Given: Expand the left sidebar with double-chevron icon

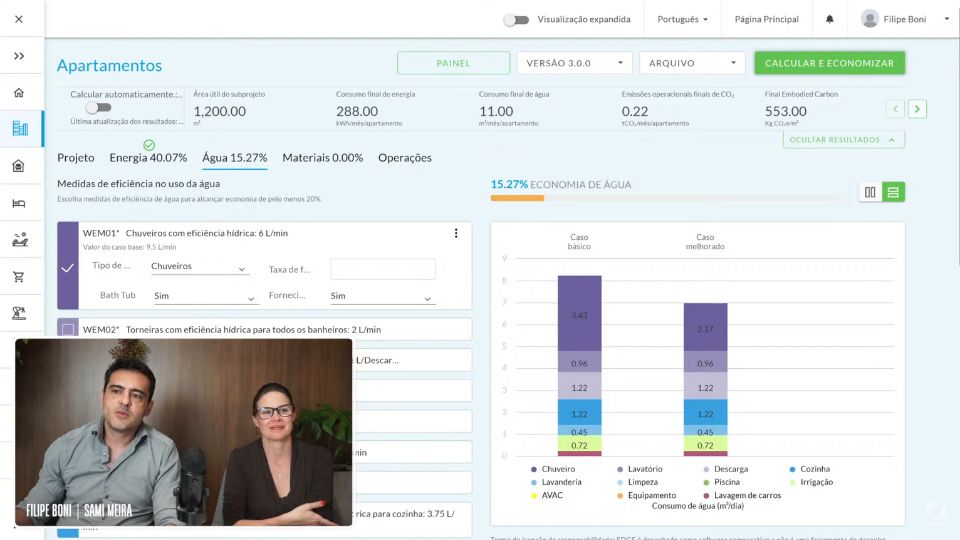Looking at the screenshot, I should [19, 56].
